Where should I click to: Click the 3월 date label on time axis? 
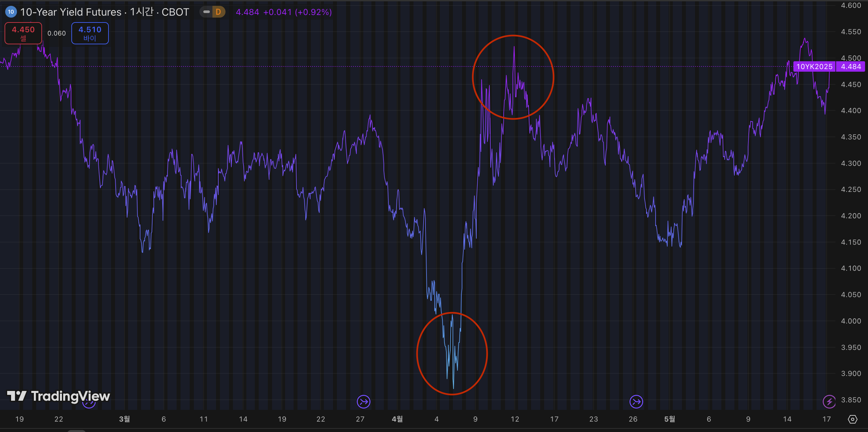pyautogui.click(x=124, y=419)
